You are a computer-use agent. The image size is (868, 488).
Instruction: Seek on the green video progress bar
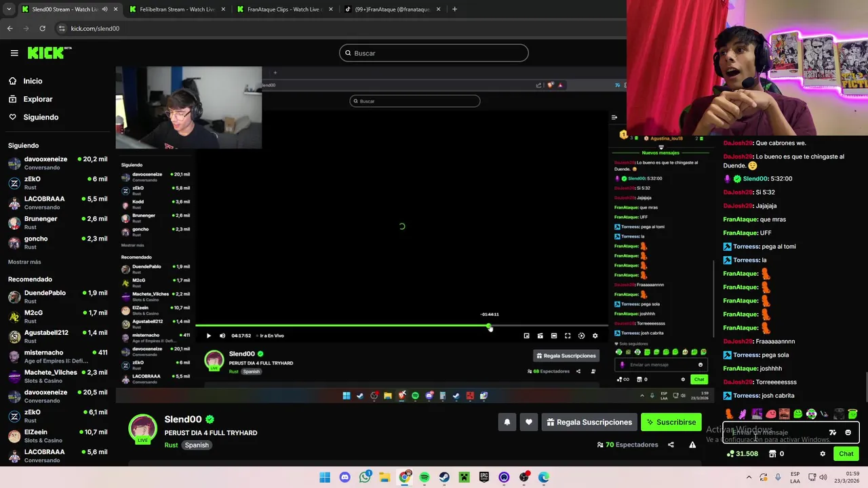tap(401, 327)
